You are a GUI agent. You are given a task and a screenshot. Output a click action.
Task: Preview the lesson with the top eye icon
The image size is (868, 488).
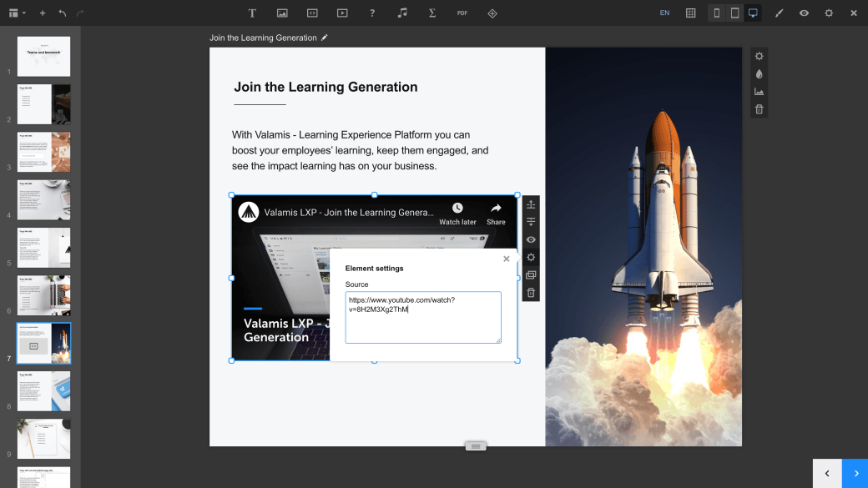[x=804, y=13]
